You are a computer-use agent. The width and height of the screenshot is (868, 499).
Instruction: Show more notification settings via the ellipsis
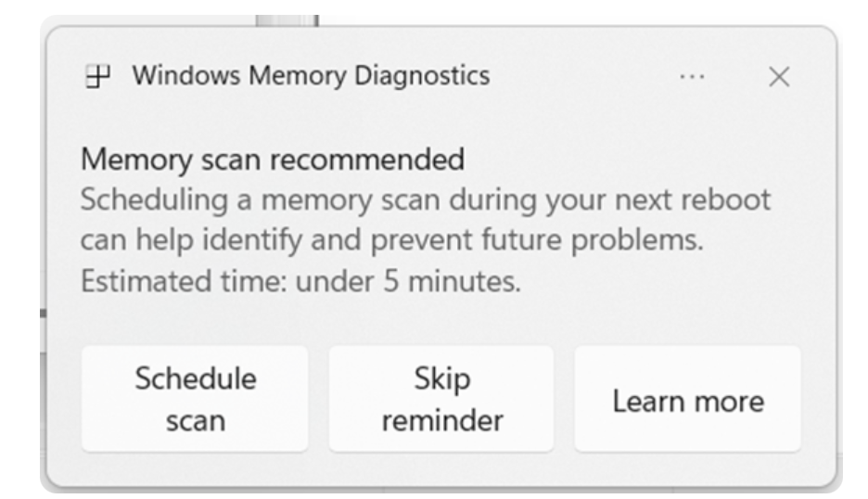pos(691,77)
